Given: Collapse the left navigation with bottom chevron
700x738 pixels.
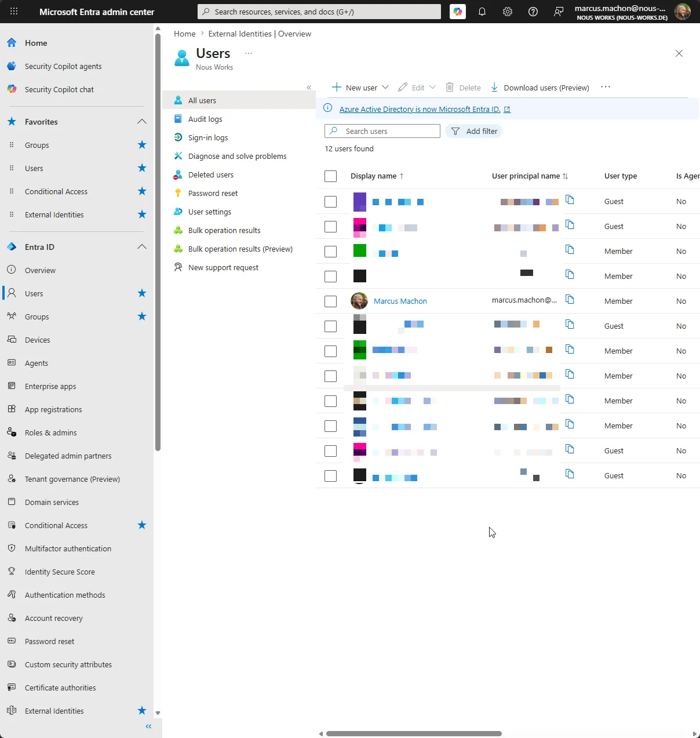Looking at the screenshot, I should coord(148,726).
